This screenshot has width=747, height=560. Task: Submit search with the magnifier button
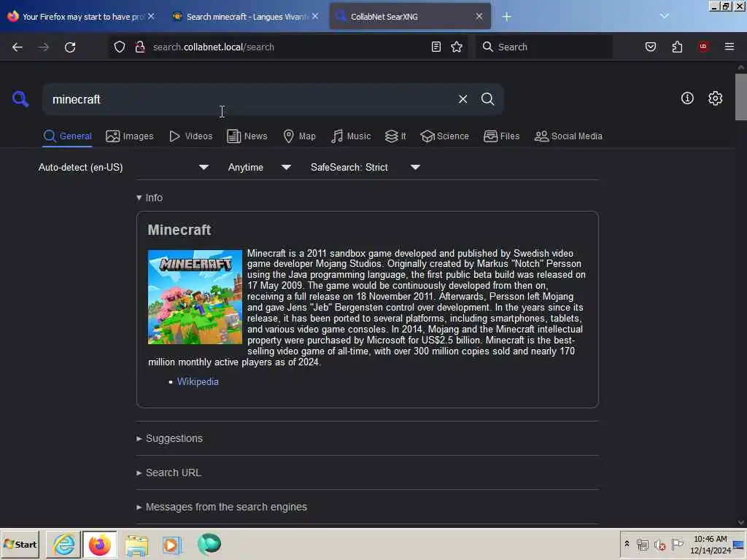[487, 99]
